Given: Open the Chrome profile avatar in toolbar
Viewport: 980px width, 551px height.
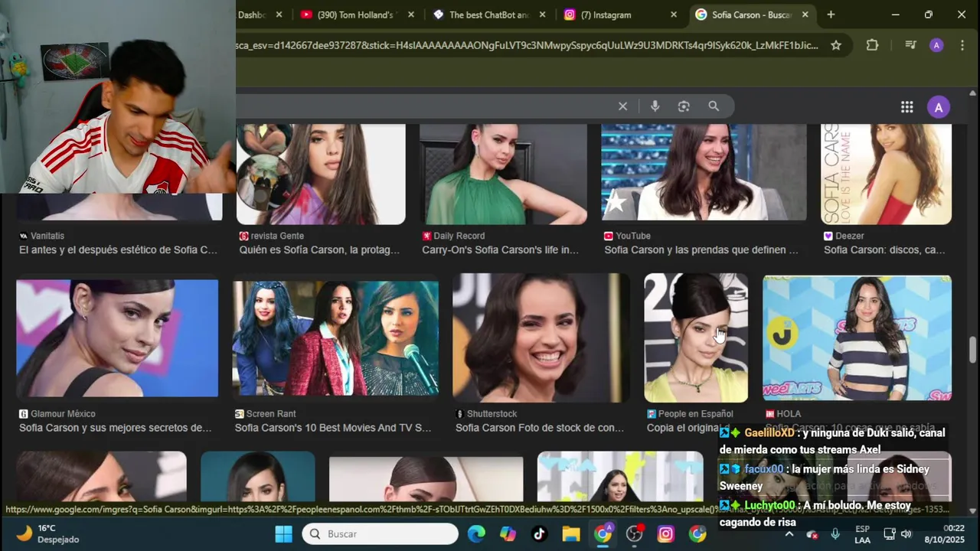Looking at the screenshot, I should (x=936, y=45).
